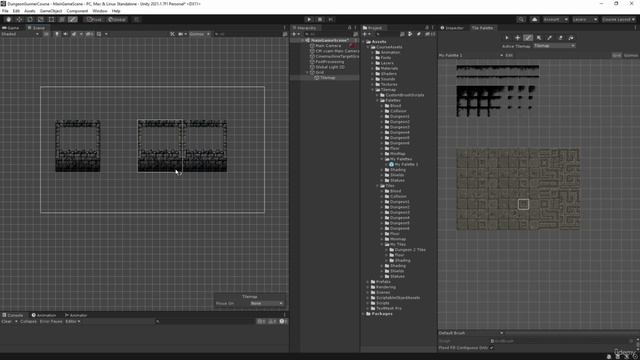Open the Unity global search icon

(x=521, y=19)
